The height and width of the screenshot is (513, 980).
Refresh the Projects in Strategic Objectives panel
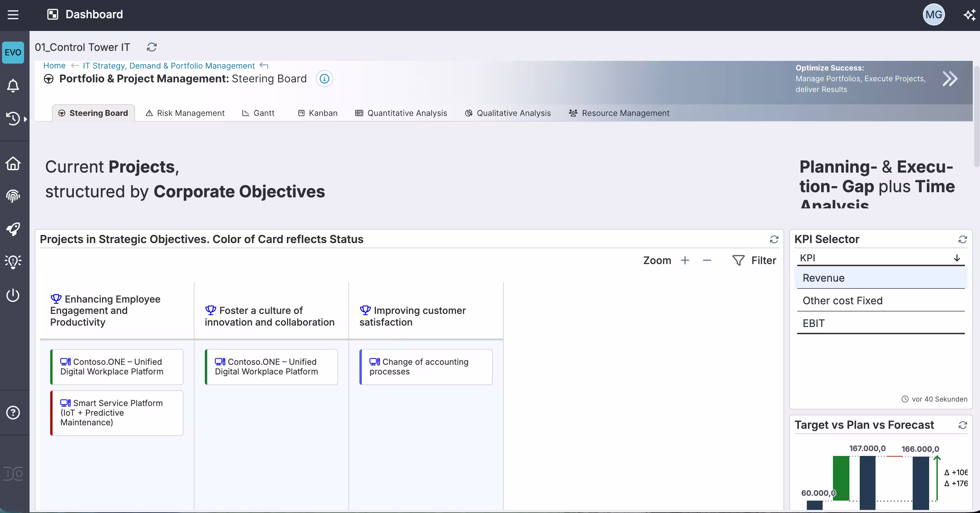(775, 239)
